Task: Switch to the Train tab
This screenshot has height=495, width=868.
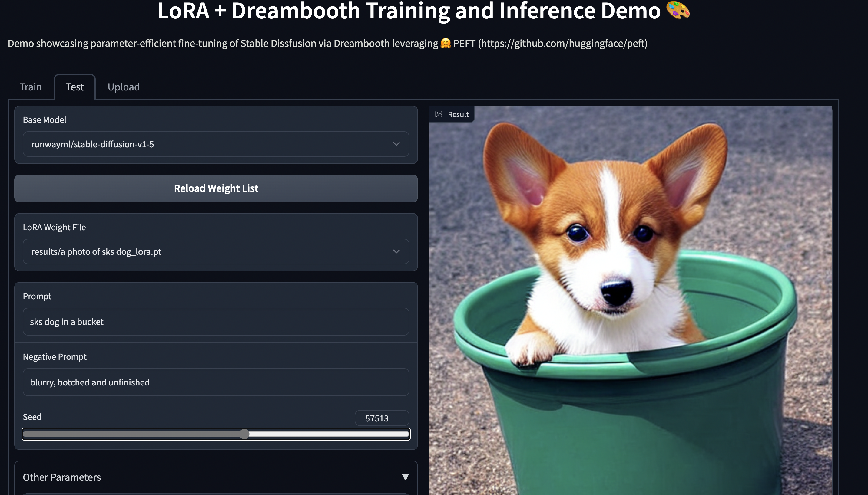Action: pos(30,87)
